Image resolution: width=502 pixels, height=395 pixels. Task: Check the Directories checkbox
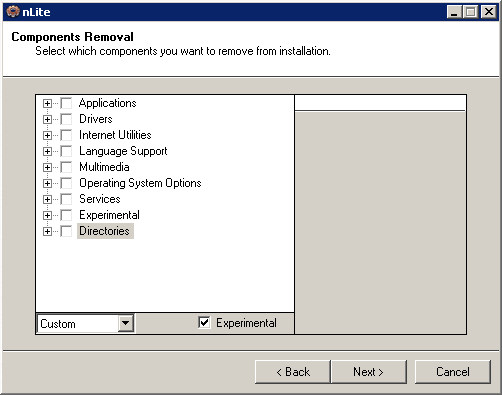click(x=66, y=231)
